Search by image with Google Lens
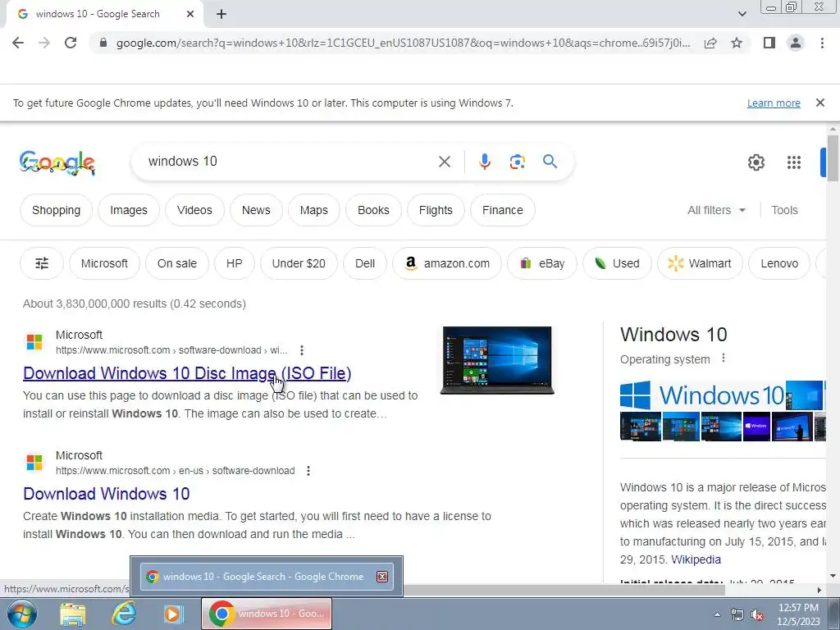Image resolution: width=840 pixels, height=630 pixels. point(518,162)
